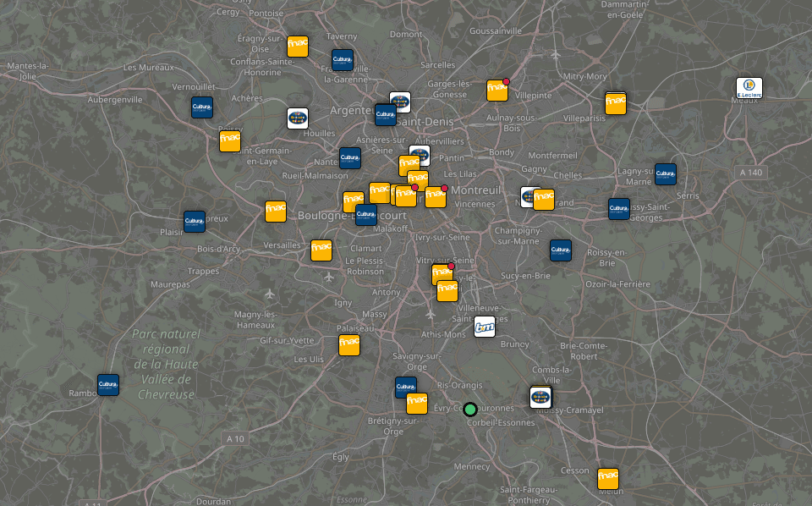Select the red-dot Fnac marker near Villepinte
The width and height of the screenshot is (812, 506).
coord(497,91)
